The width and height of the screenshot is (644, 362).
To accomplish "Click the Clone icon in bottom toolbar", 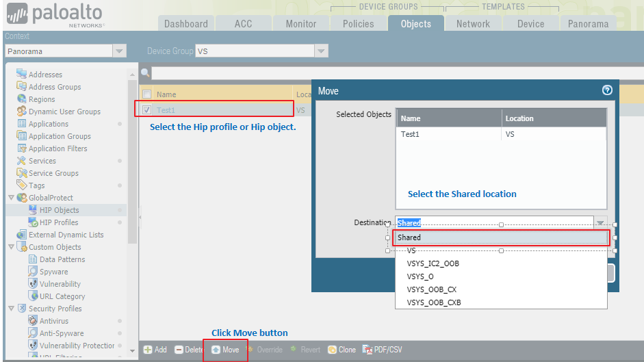I will pos(333,350).
